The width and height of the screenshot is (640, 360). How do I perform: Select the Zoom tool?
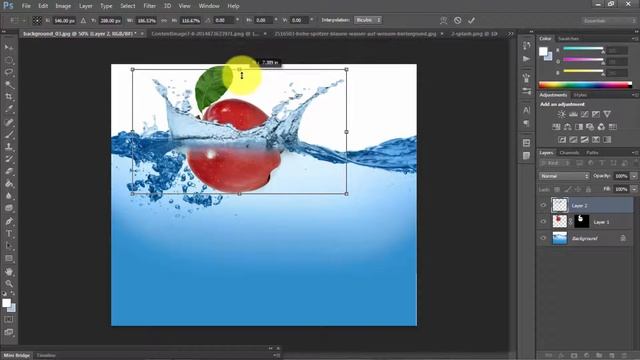(x=9, y=284)
